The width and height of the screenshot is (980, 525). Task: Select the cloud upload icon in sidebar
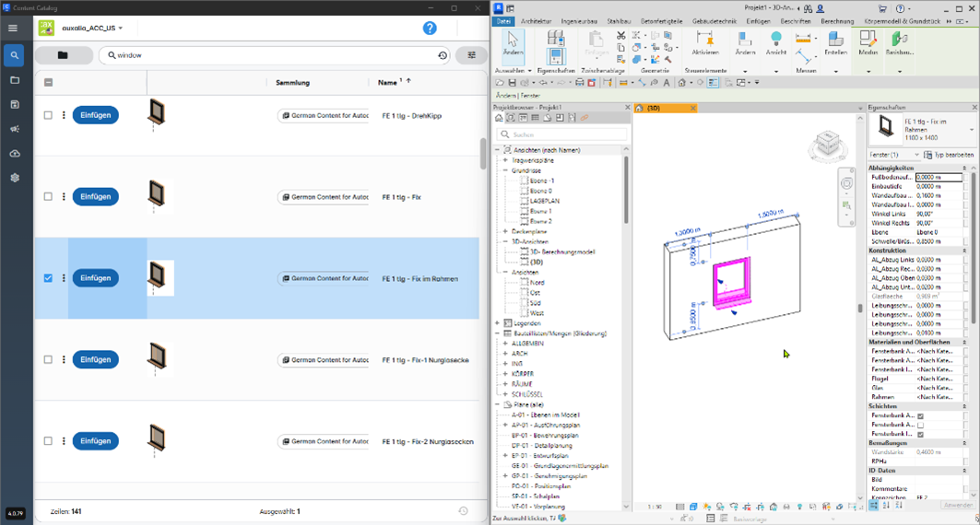[14, 153]
